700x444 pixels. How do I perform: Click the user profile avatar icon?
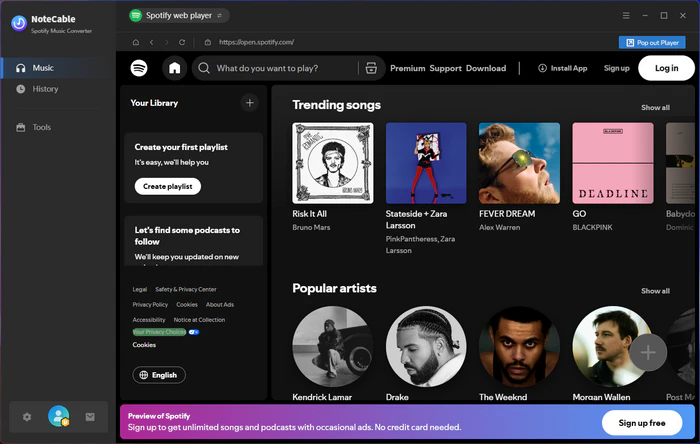tap(58, 416)
